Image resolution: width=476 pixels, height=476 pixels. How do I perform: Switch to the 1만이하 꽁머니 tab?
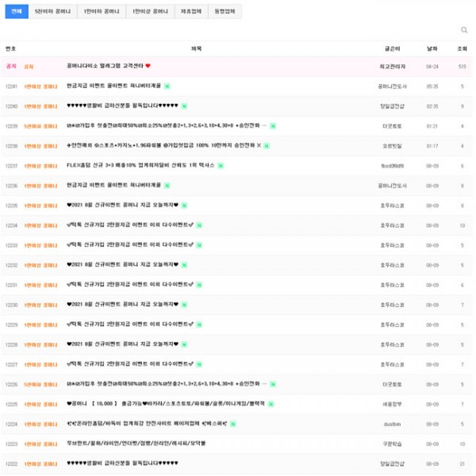pos(102,12)
